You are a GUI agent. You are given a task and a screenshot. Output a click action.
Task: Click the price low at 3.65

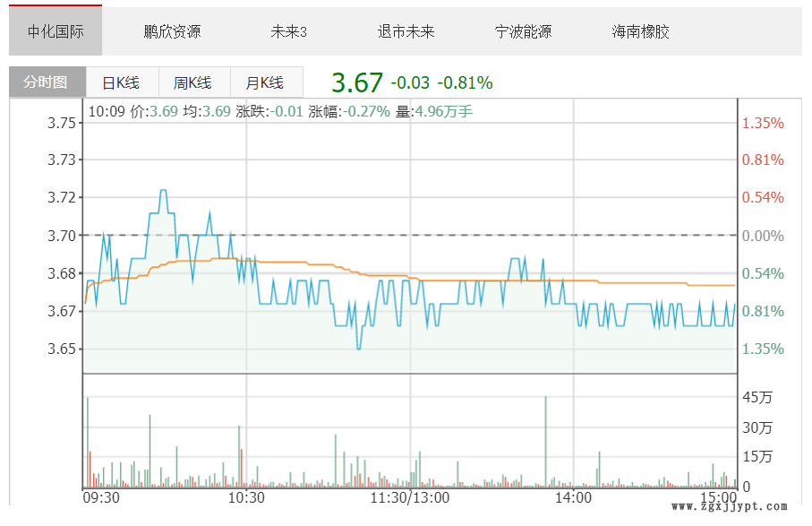[358, 349]
